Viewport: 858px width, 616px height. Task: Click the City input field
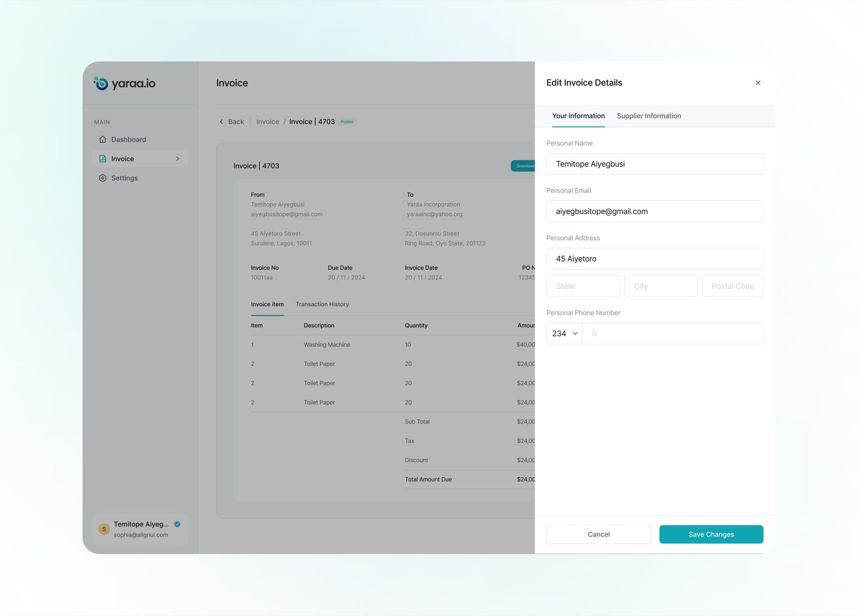coord(661,286)
